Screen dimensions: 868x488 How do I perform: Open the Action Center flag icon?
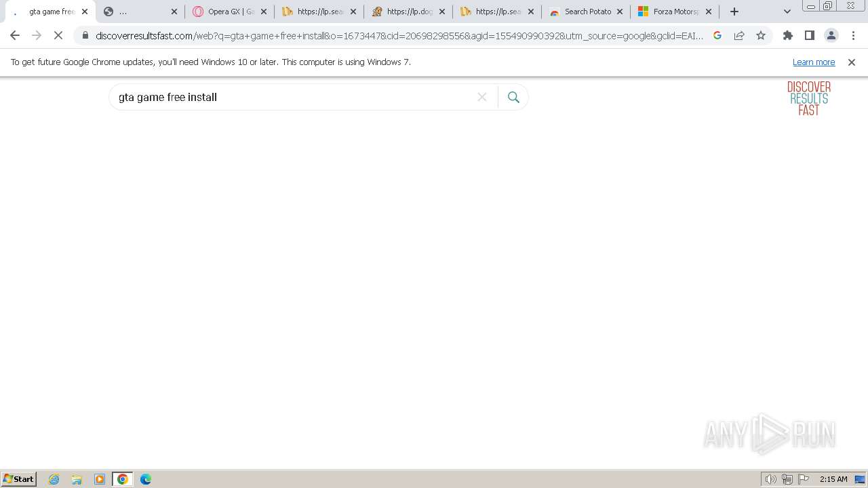click(804, 479)
